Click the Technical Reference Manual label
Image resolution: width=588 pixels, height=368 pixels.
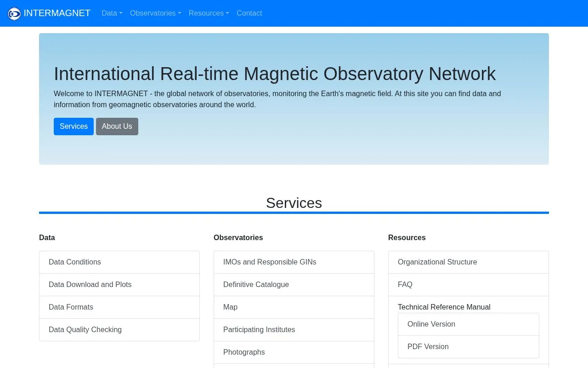coord(444,307)
